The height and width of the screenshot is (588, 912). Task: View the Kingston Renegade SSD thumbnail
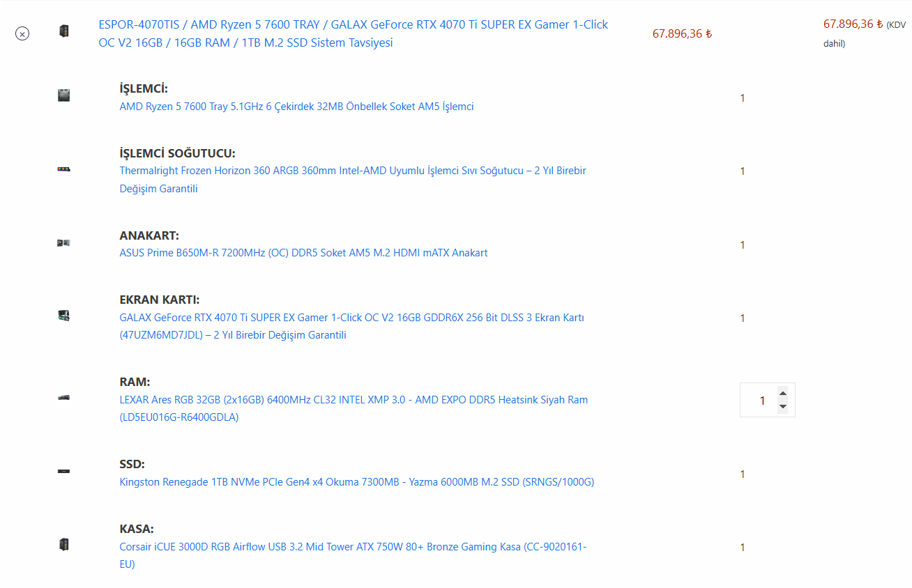click(x=64, y=472)
